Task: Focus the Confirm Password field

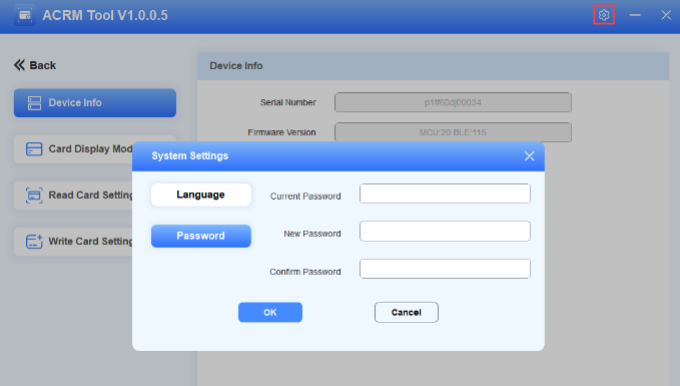Action: coord(445,269)
